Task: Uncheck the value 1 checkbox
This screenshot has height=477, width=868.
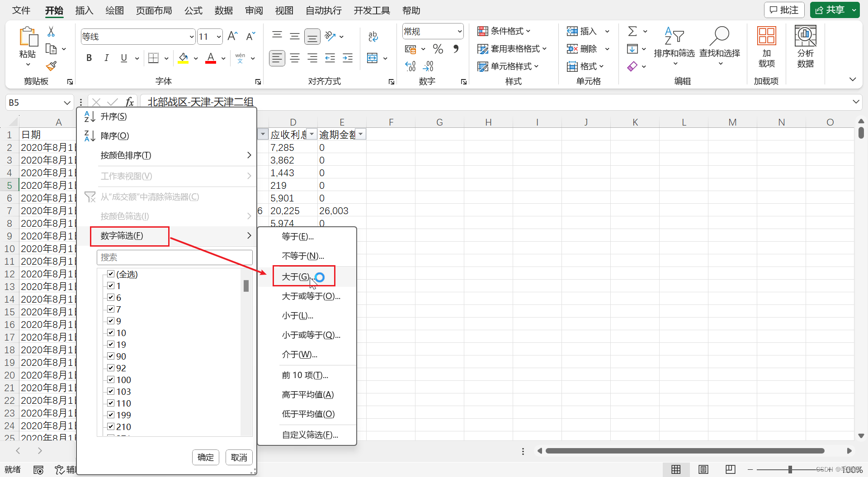Action: [111, 285]
